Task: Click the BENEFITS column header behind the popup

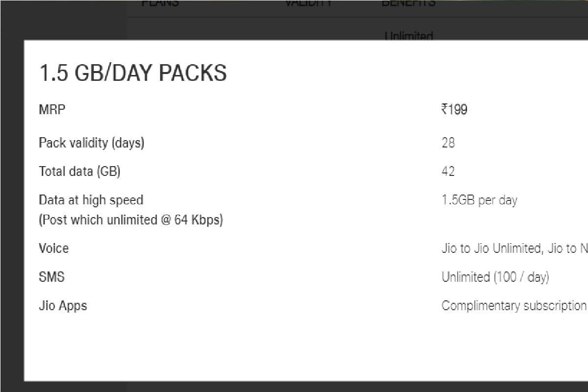Action: 408,3
